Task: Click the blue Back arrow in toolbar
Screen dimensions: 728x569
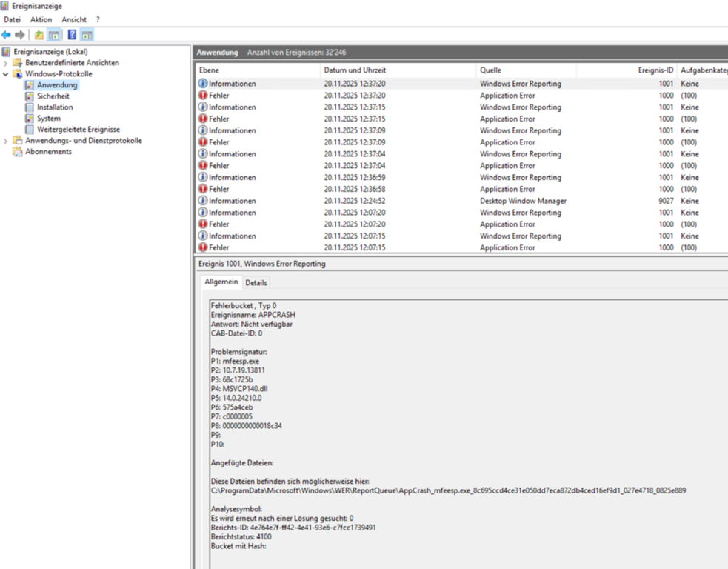Action: click(x=7, y=35)
